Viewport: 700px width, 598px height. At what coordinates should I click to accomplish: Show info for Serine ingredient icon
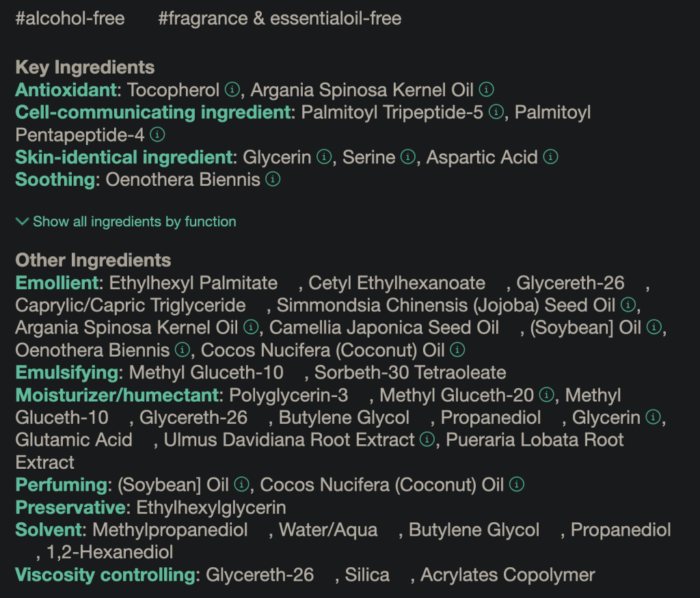tap(408, 157)
